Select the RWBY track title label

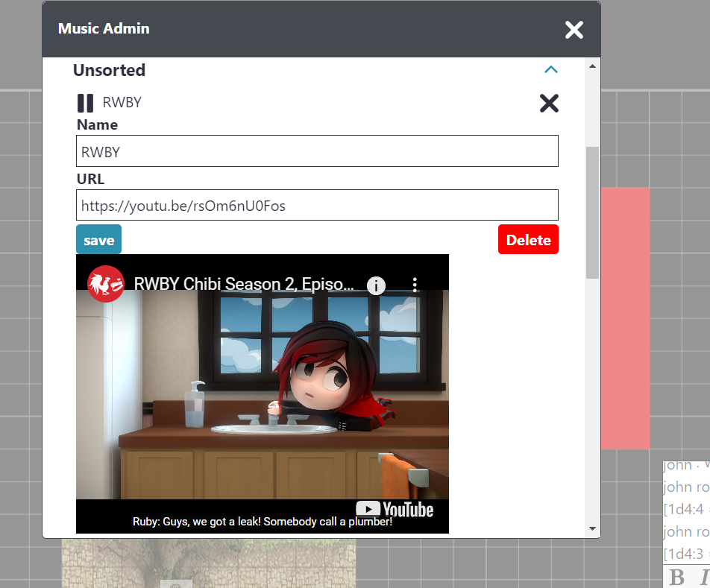click(x=122, y=103)
